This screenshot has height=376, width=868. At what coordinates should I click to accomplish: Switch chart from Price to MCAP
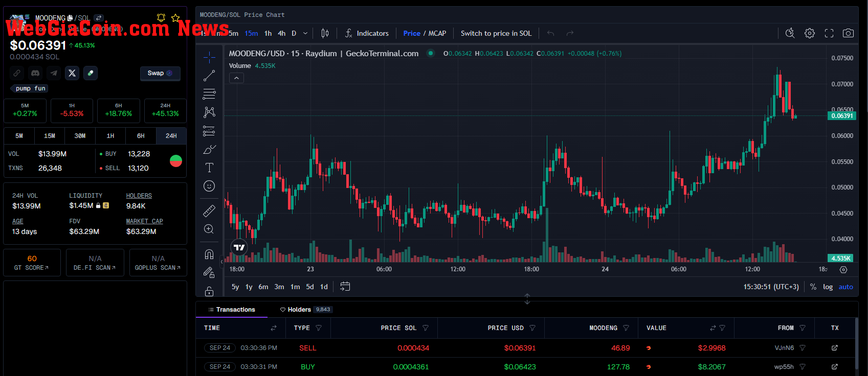[x=437, y=33]
